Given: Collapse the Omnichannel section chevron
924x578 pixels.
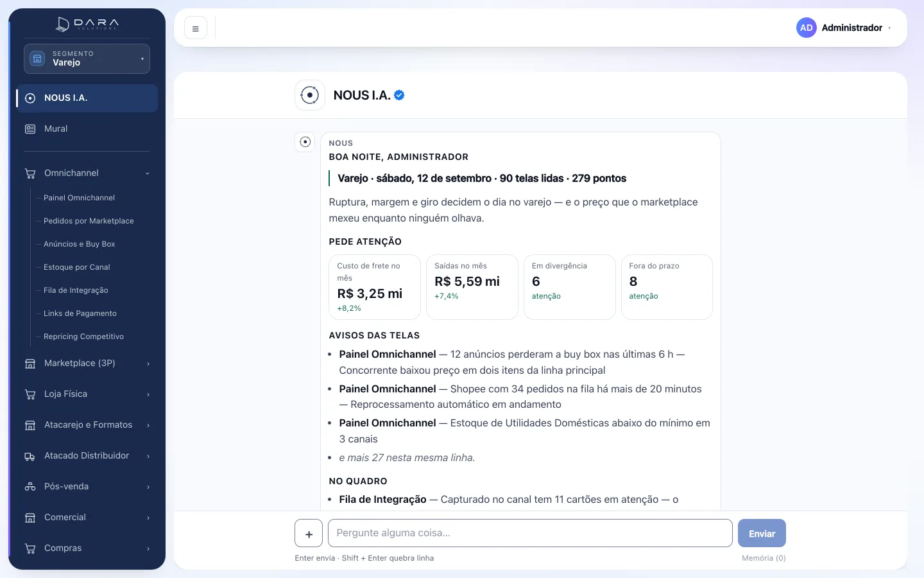Looking at the screenshot, I should (148, 173).
